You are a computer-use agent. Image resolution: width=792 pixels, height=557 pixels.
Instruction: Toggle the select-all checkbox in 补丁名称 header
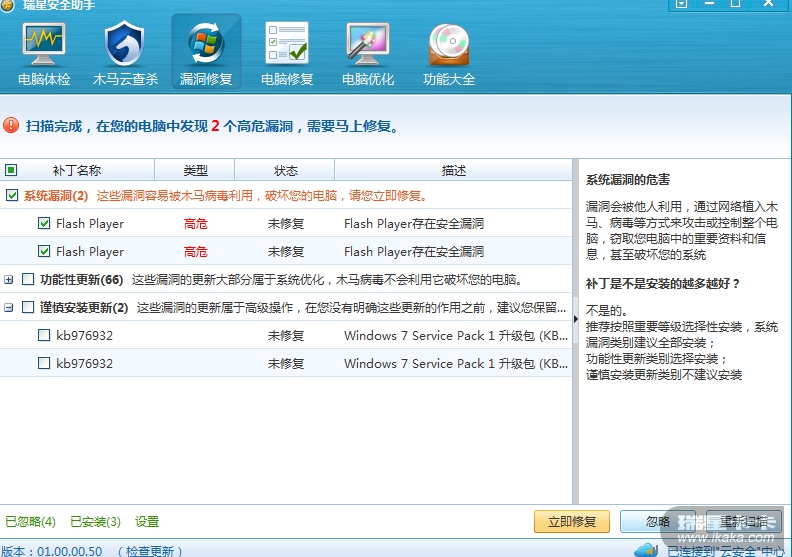click(11, 170)
